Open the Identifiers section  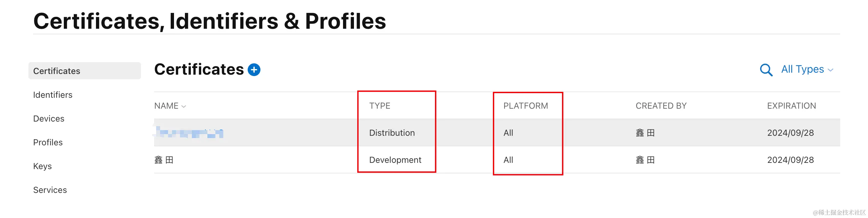(x=53, y=95)
